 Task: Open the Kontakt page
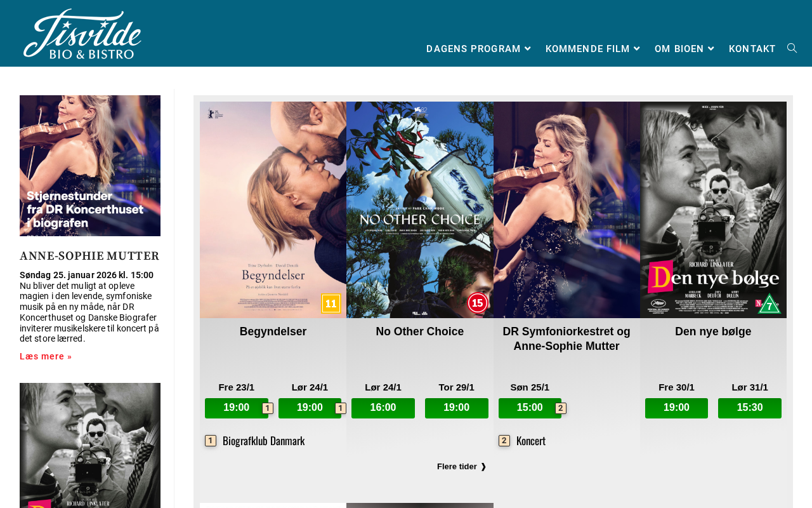point(752,49)
